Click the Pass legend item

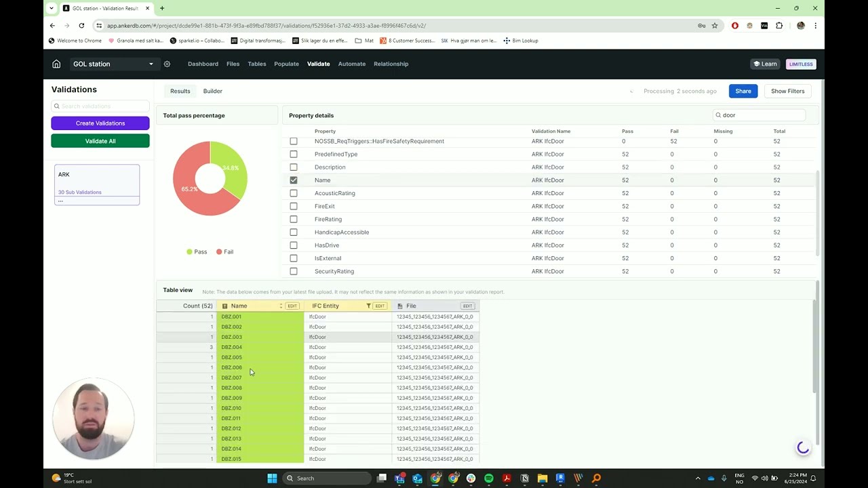pyautogui.click(x=197, y=251)
